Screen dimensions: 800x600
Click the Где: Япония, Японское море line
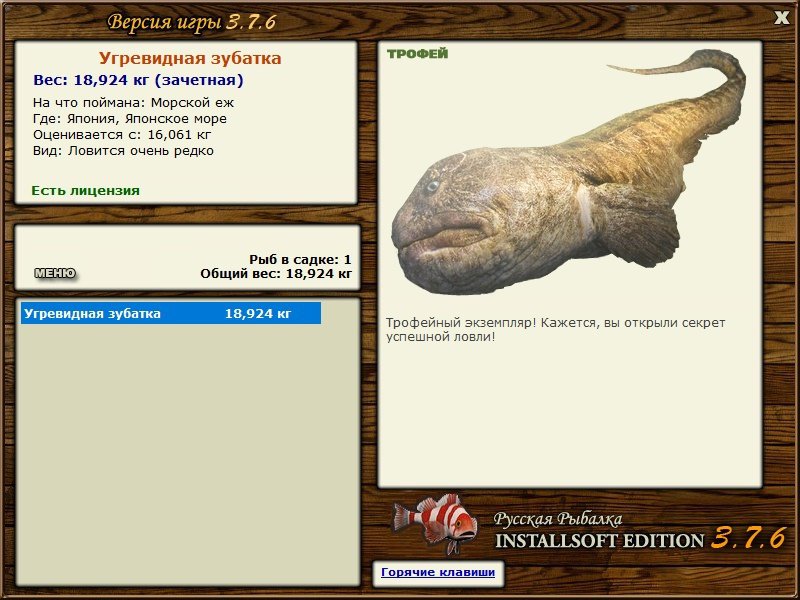pos(130,119)
